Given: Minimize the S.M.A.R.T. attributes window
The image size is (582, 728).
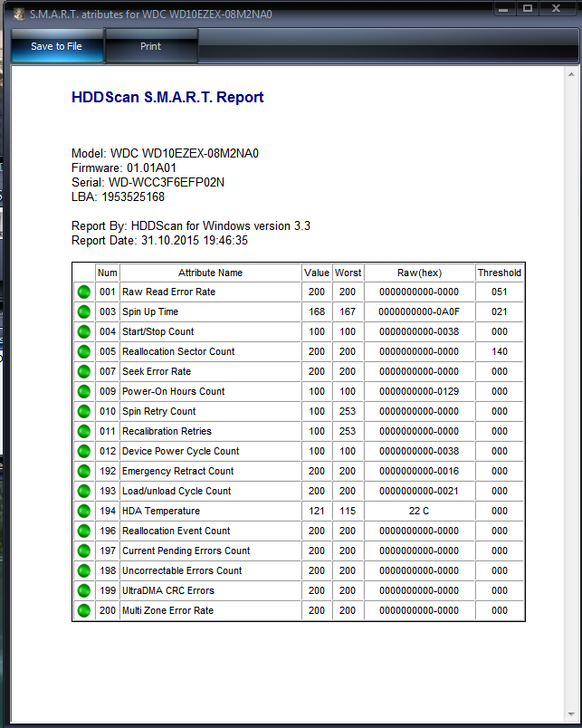Looking at the screenshot, I should [x=503, y=9].
